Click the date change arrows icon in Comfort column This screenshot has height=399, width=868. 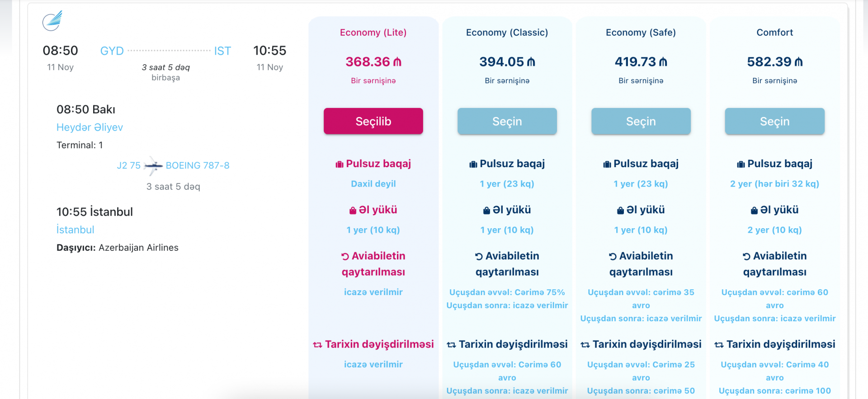click(x=719, y=345)
